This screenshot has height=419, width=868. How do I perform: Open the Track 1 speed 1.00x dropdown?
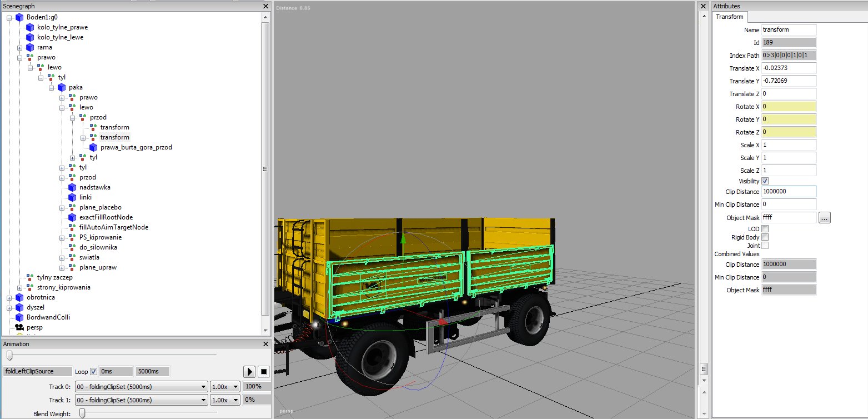225,400
